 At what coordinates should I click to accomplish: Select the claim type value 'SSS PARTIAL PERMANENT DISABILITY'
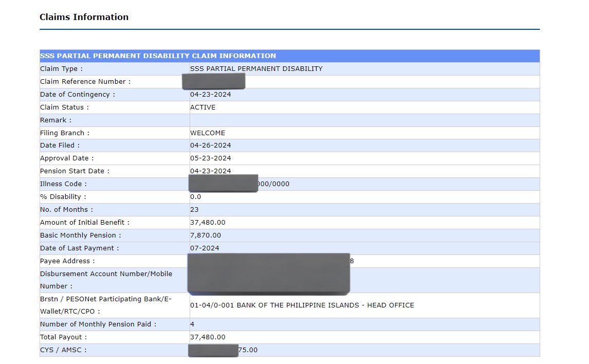click(256, 69)
